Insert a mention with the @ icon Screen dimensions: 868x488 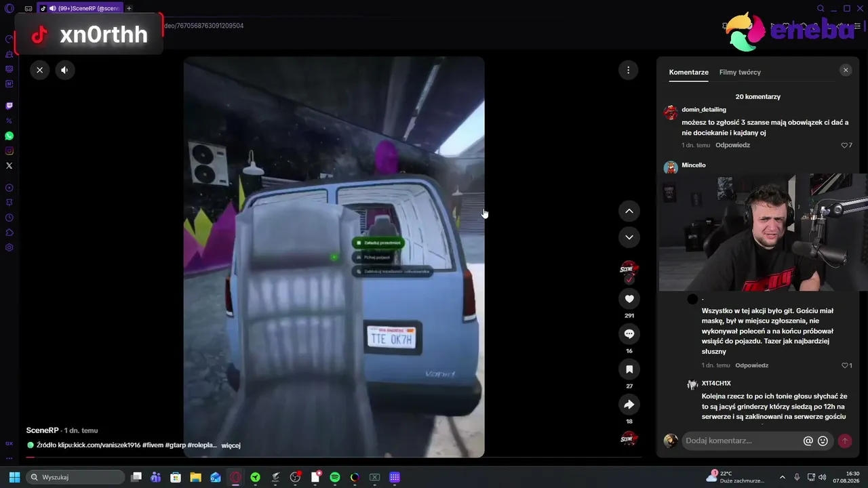[808, 441]
